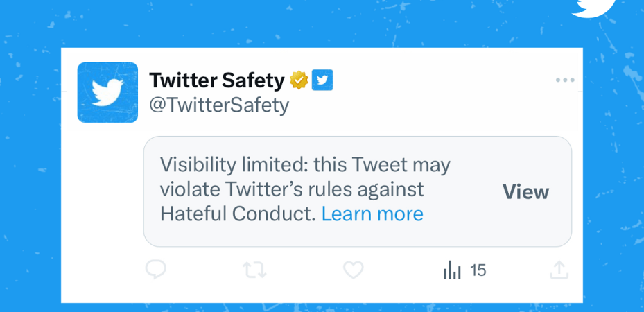Click the 'Hateful Conduct' text
Viewport: 644px width, 312px height.
pos(237,214)
